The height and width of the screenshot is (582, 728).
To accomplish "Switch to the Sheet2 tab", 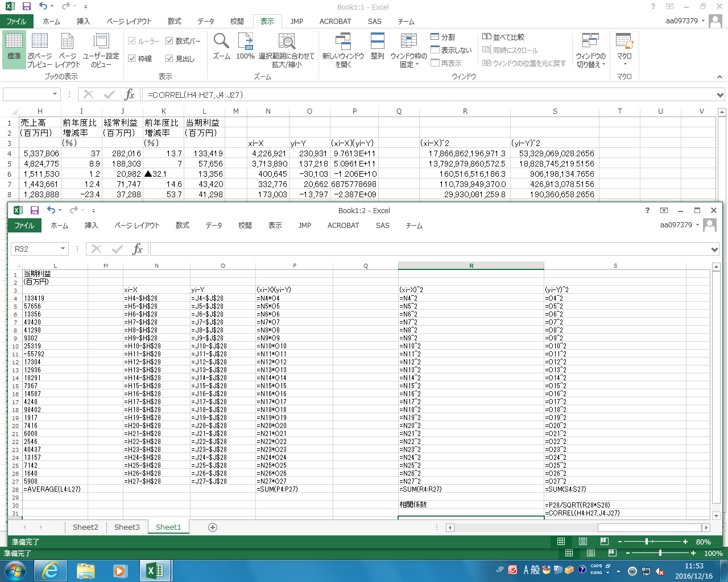I will coord(85,527).
